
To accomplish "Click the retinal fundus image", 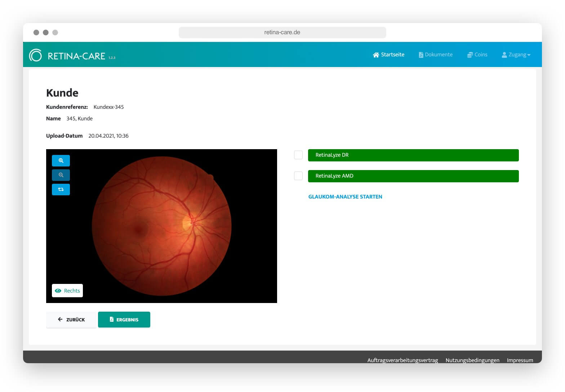I will pos(161,226).
